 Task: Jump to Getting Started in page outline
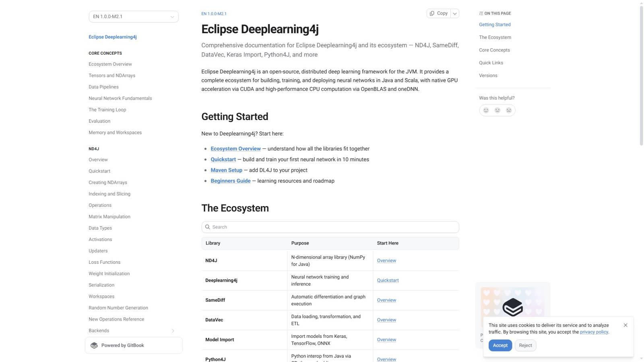tap(495, 25)
